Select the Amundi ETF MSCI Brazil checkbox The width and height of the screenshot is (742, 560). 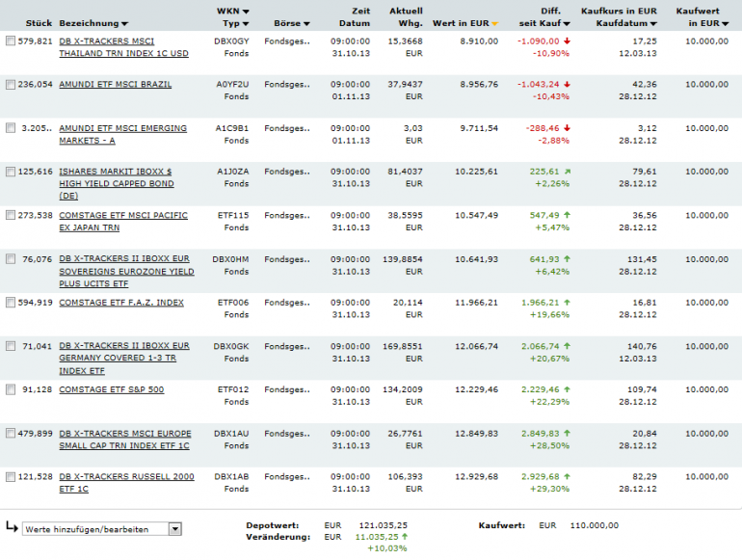(x=11, y=85)
